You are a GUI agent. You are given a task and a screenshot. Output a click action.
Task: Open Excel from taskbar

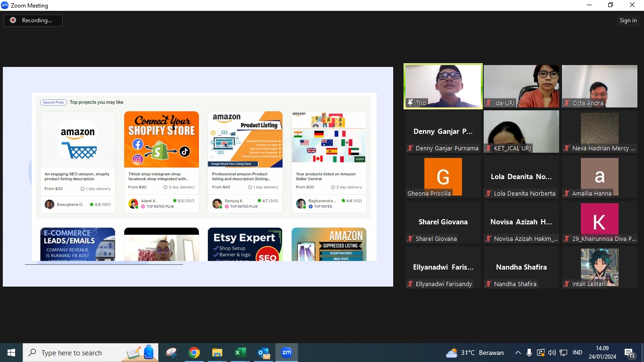240,353
